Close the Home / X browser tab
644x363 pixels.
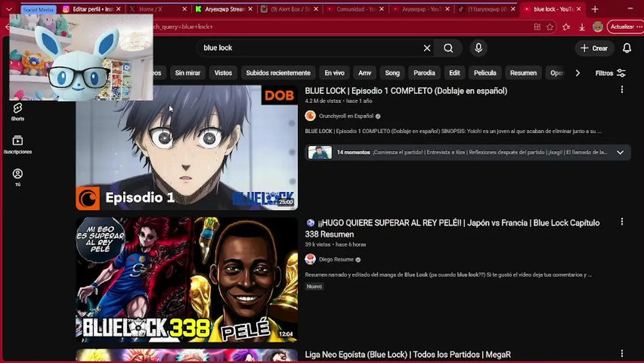point(184,9)
